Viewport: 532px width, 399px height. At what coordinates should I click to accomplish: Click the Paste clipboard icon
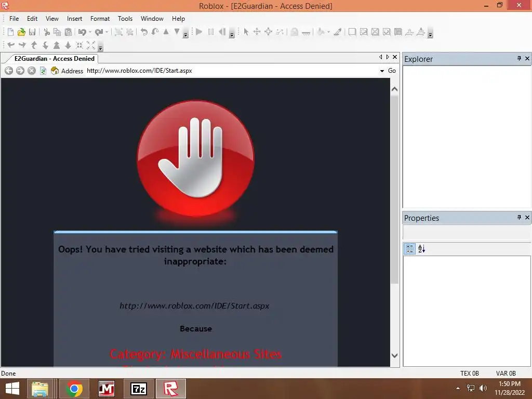click(x=68, y=32)
